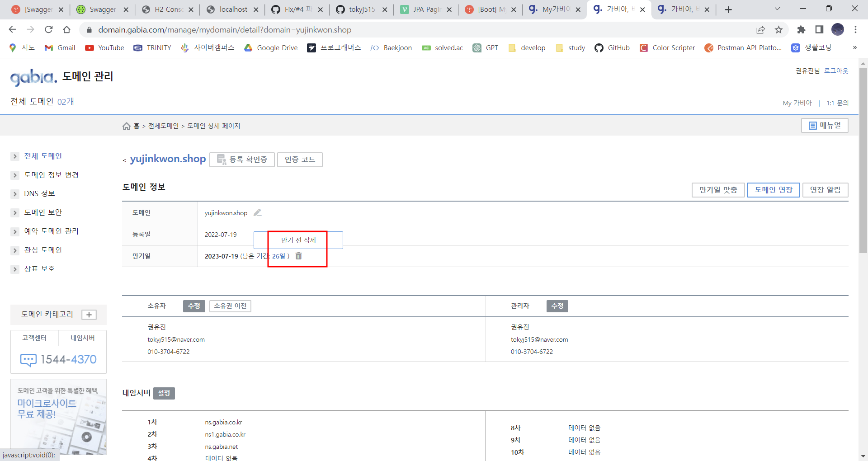Click 소유권 이전 button

[230, 306]
